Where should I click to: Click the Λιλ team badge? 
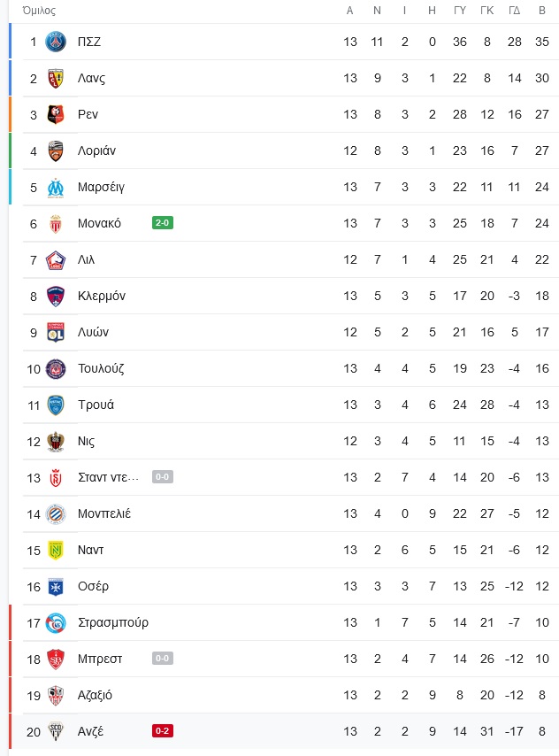pyautogui.click(x=56, y=260)
